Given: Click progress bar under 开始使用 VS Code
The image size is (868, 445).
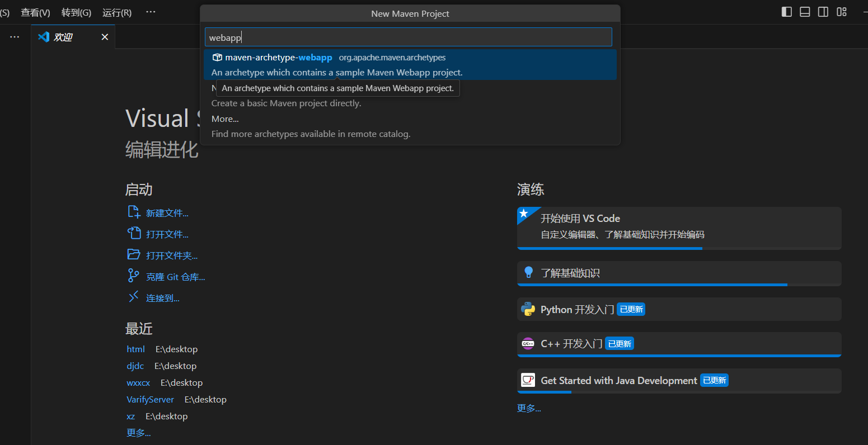Looking at the screenshot, I should (679, 248).
